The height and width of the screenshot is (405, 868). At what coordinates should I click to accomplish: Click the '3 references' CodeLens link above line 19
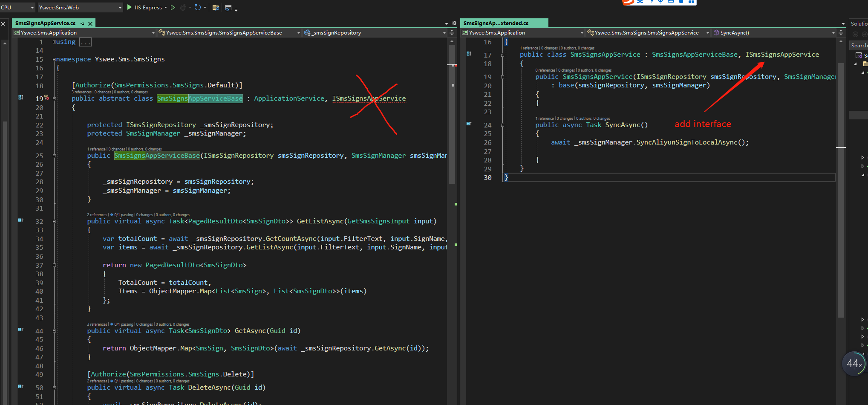coord(81,92)
